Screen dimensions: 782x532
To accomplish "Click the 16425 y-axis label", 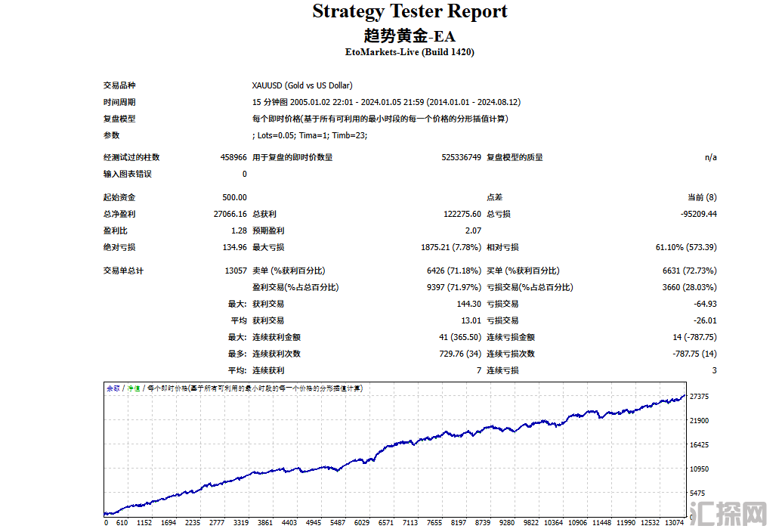I will point(699,445).
